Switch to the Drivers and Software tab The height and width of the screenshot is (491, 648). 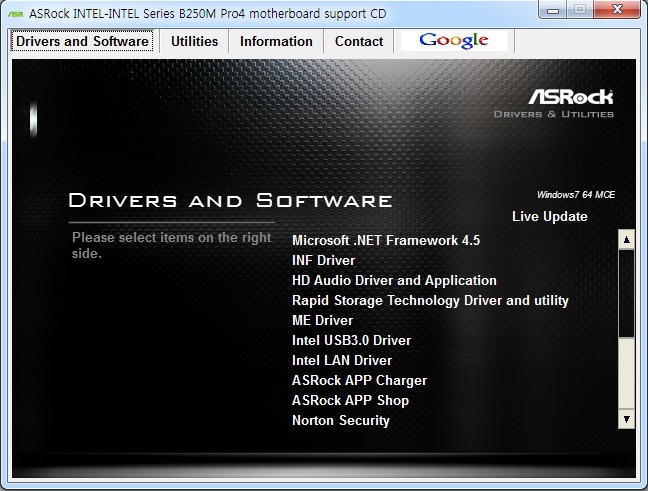pos(82,41)
